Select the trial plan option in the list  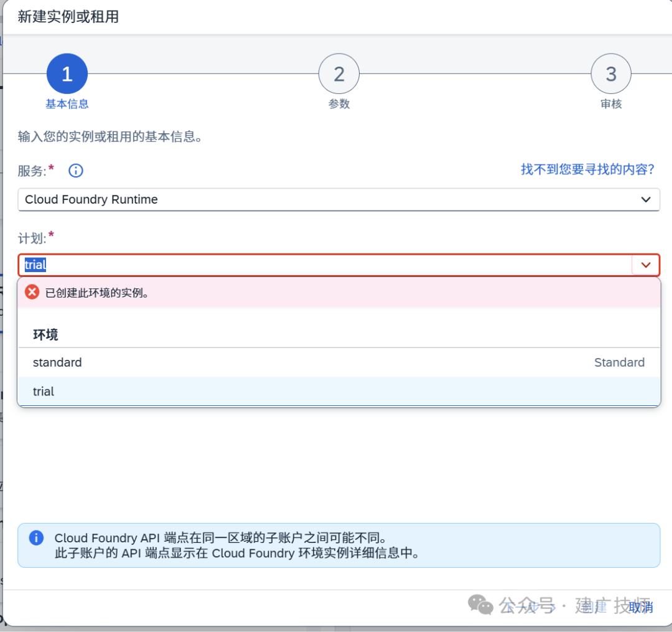click(x=339, y=392)
